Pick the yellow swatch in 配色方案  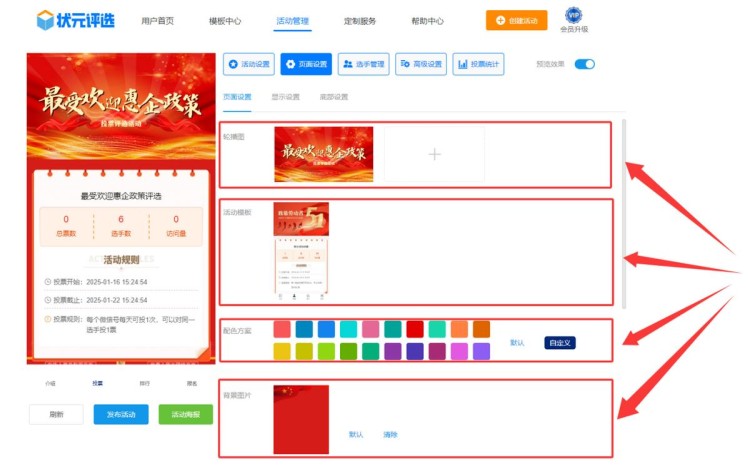click(x=282, y=351)
